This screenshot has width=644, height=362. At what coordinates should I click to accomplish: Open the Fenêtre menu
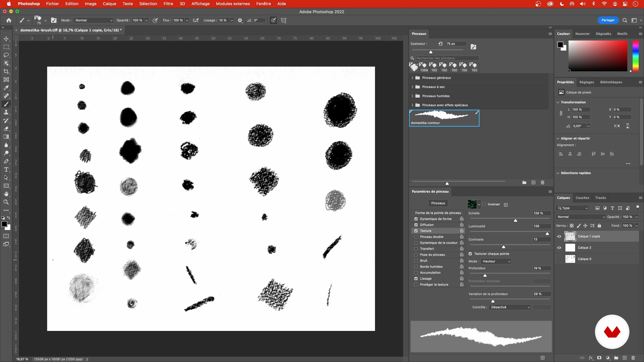263,4
